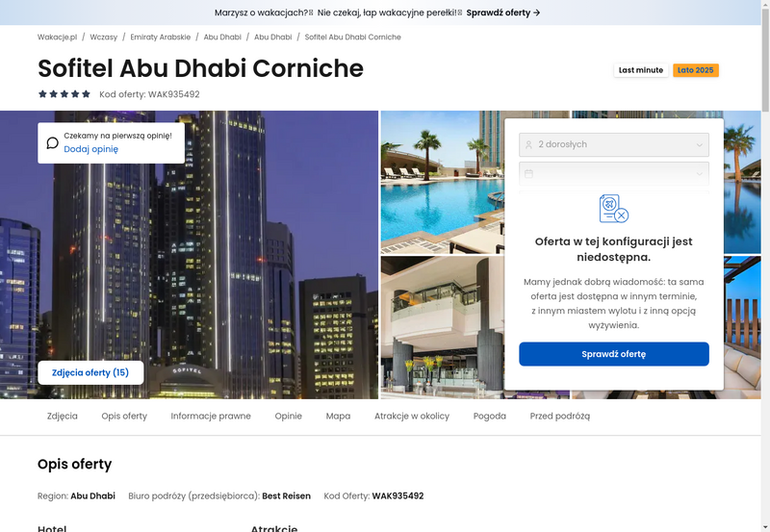Open Zdjęcia oferty (15) gallery button

[90, 372]
